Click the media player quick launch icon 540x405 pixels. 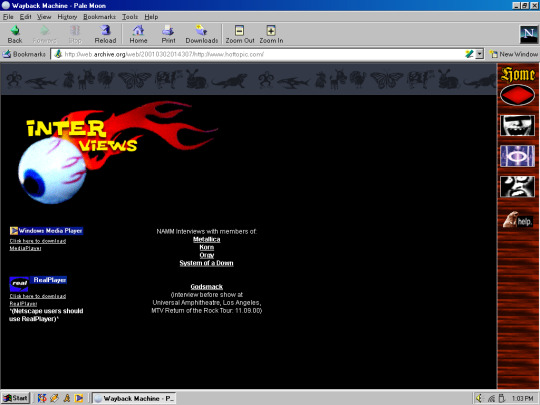pos(79,398)
